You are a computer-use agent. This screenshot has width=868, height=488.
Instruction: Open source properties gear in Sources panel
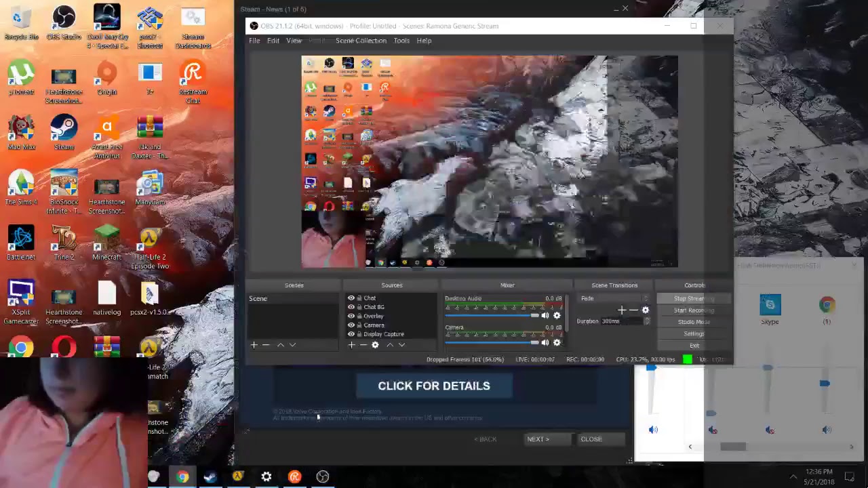click(x=375, y=345)
